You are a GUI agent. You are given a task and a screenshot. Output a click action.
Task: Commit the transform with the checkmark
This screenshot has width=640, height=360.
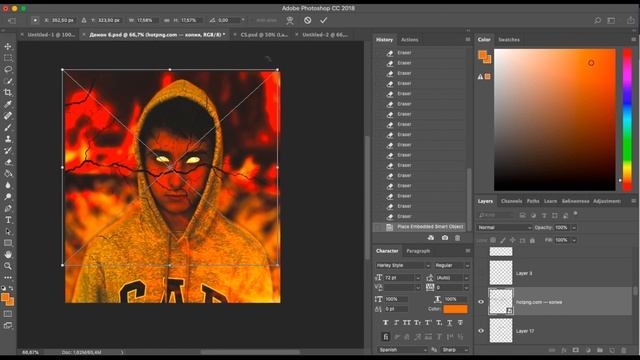coord(324,20)
